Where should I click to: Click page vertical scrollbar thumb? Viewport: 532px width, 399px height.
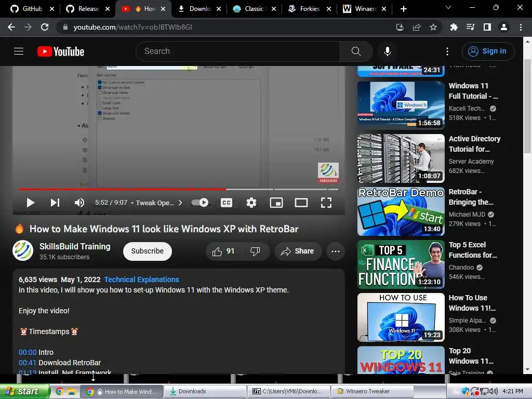point(527,106)
